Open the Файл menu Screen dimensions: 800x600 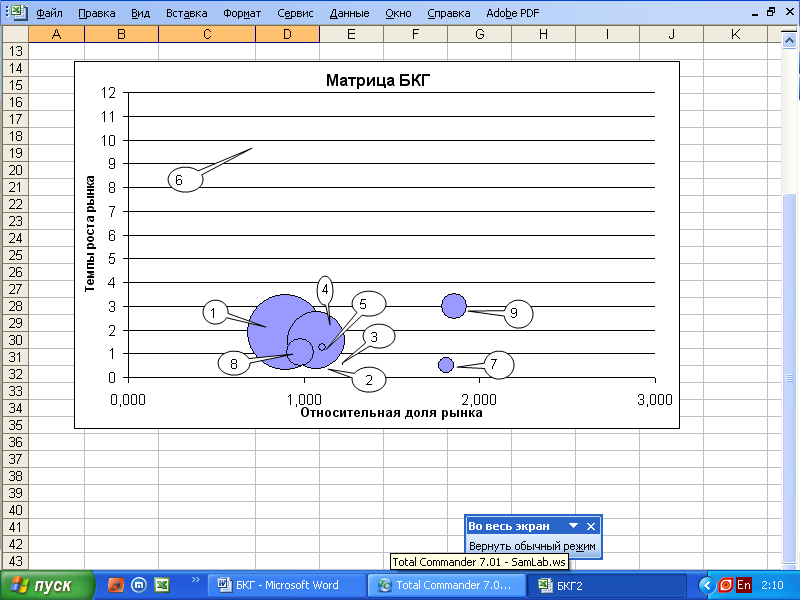point(49,13)
